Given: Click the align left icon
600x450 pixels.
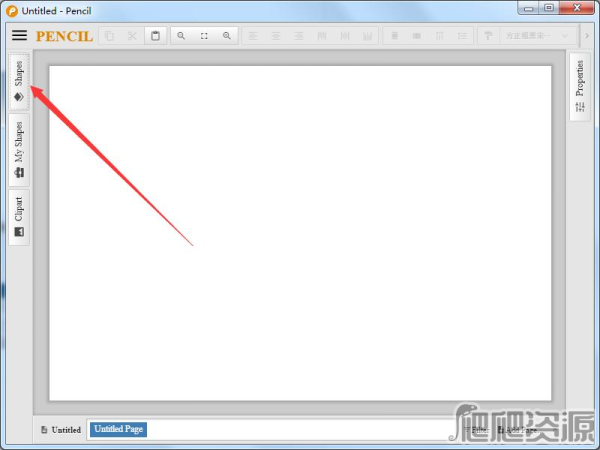Looking at the screenshot, I should pyautogui.click(x=252, y=36).
